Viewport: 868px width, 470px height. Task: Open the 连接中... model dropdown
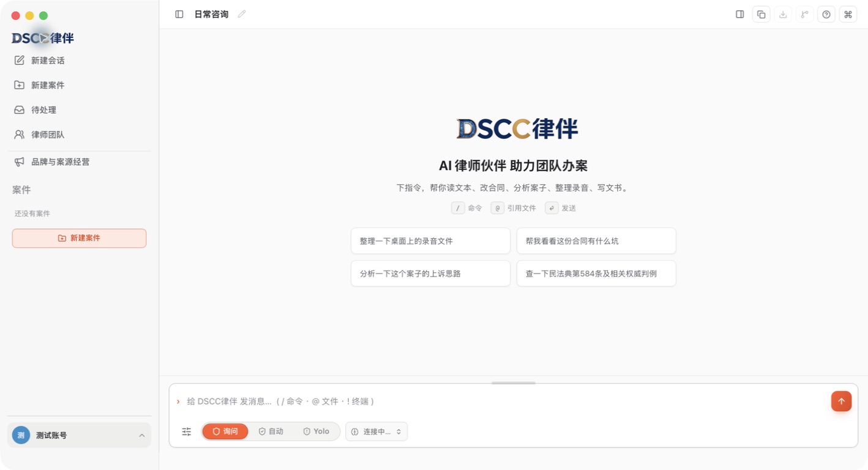click(x=376, y=431)
